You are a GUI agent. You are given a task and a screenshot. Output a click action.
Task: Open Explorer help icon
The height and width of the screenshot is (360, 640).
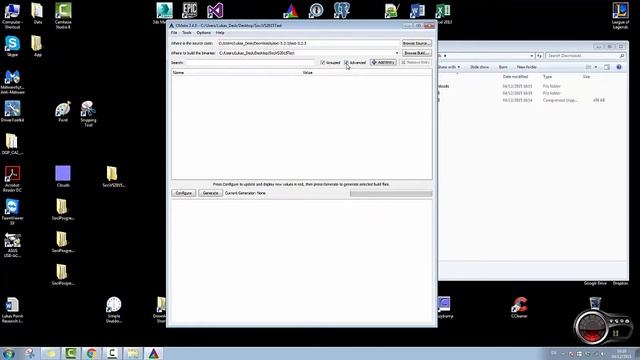[619, 67]
